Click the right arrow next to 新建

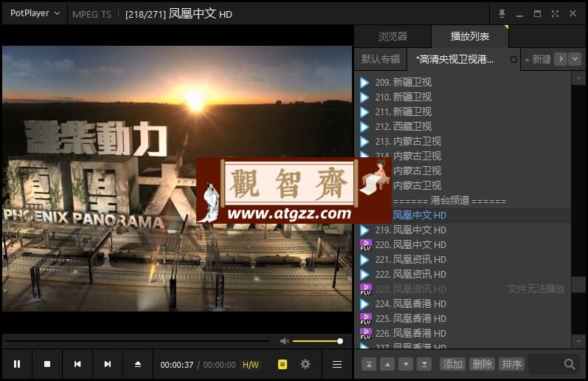(x=561, y=59)
